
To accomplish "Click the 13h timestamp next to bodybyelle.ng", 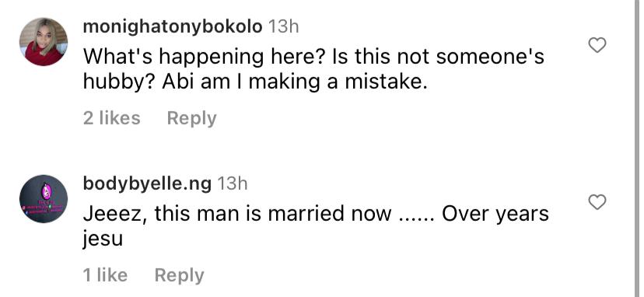I will click(x=232, y=183).
